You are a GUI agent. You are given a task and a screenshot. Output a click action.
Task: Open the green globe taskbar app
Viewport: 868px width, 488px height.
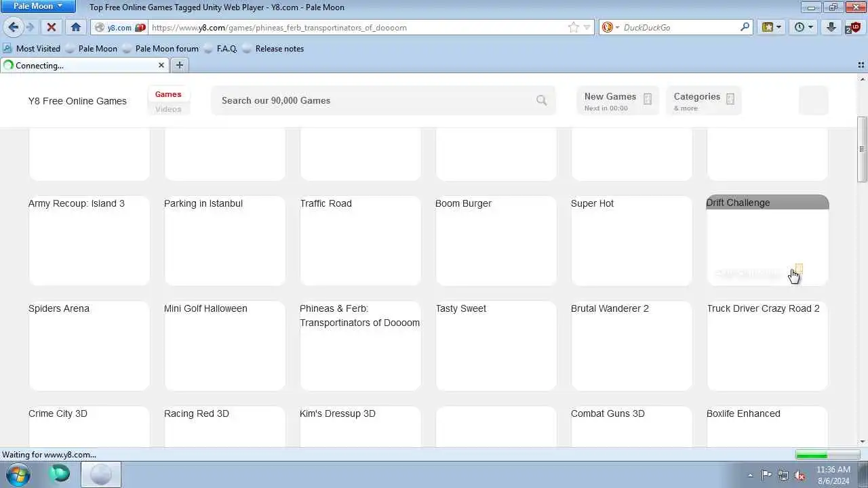(60, 474)
